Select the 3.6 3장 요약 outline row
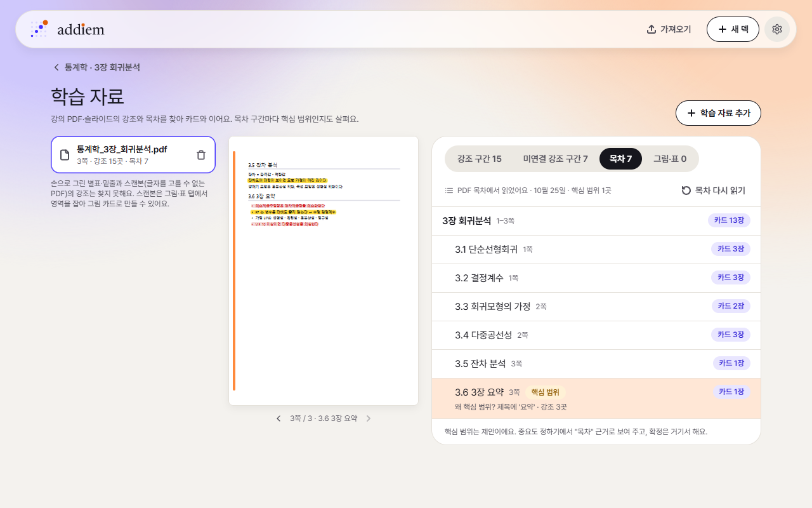This screenshot has height=508, width=812. pos(596,399)
